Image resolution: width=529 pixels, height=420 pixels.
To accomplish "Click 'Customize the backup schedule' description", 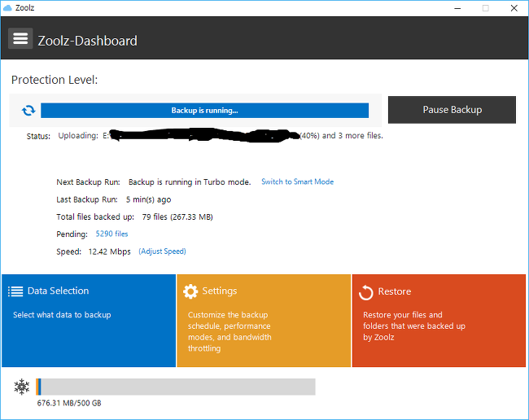I will pyautogui.click(x=230, y=331).
